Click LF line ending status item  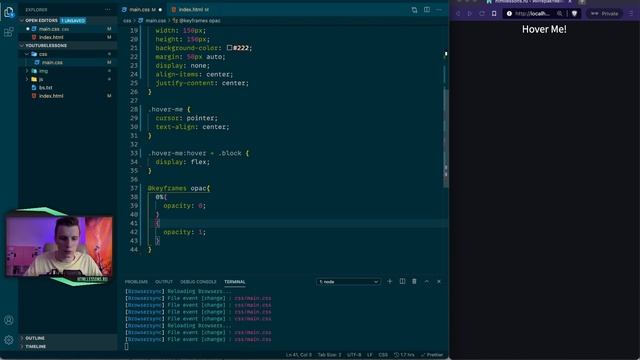(370, 355)
